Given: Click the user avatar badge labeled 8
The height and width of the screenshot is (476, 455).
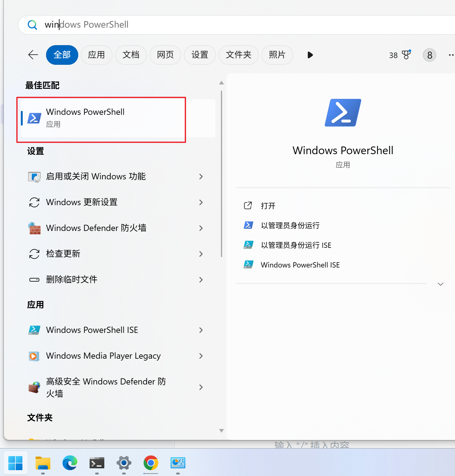Looking at the screenshot, I should coord(429,55).
